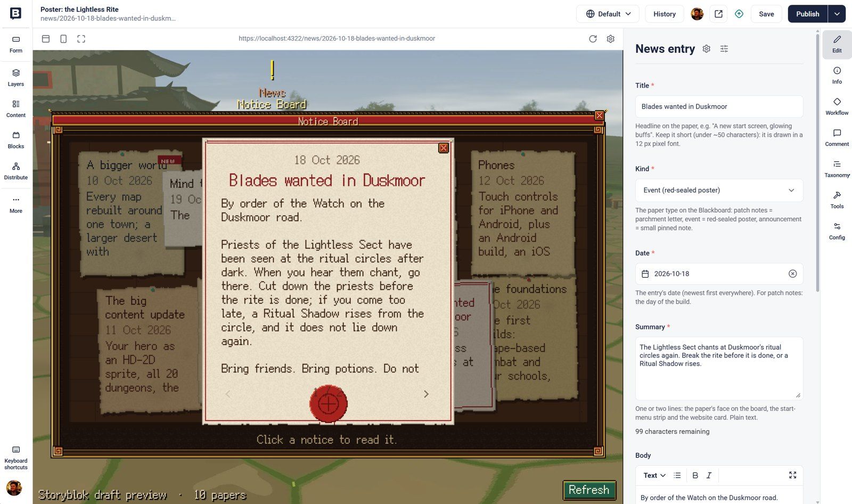Open the Form view in left sidebar

coord(16,44)
